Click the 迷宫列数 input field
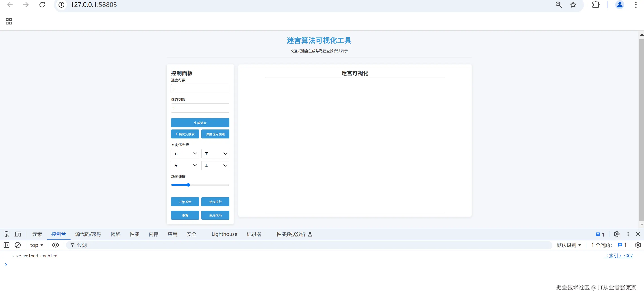644x298 pixels. tap(200, 108)
